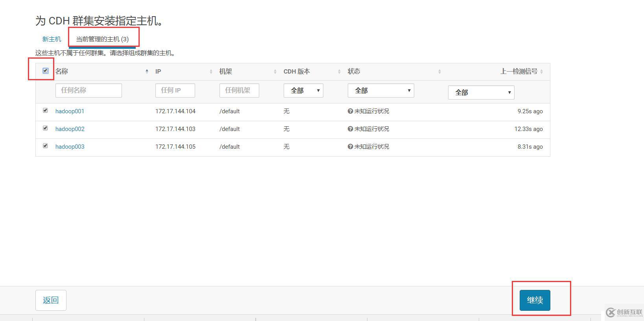
Task: Sort by 状态 column arrow
Action: pyautogui.click(x=439, y=72)
